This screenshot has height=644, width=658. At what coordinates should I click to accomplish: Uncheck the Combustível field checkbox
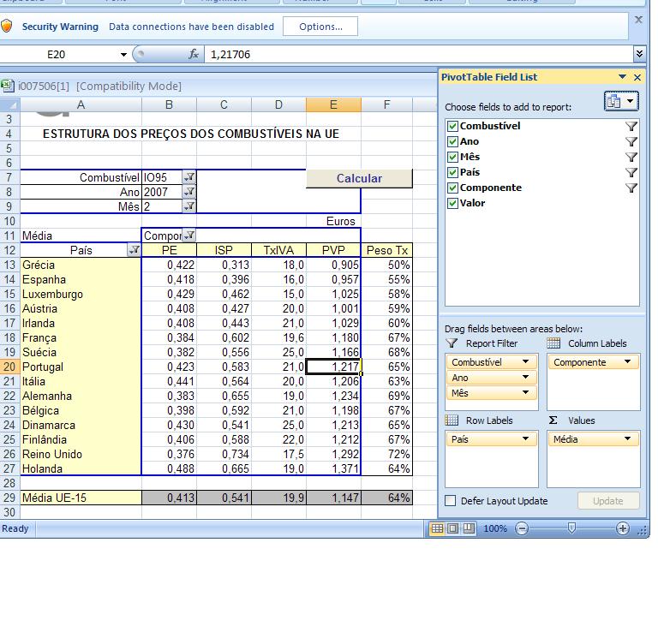(452, 126)
